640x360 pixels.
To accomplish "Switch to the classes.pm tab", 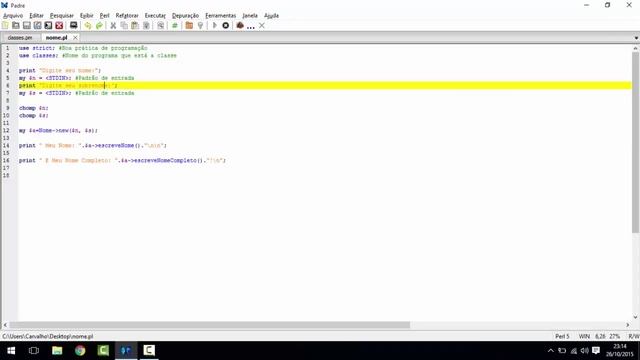I will pyautogui.click(x=20, y=38).
